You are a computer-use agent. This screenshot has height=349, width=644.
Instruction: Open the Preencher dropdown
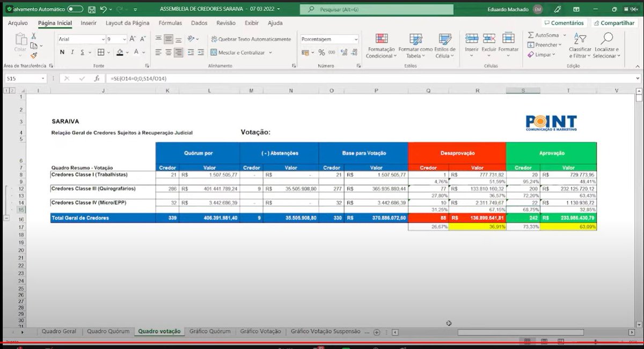click(x=546, y=45)
